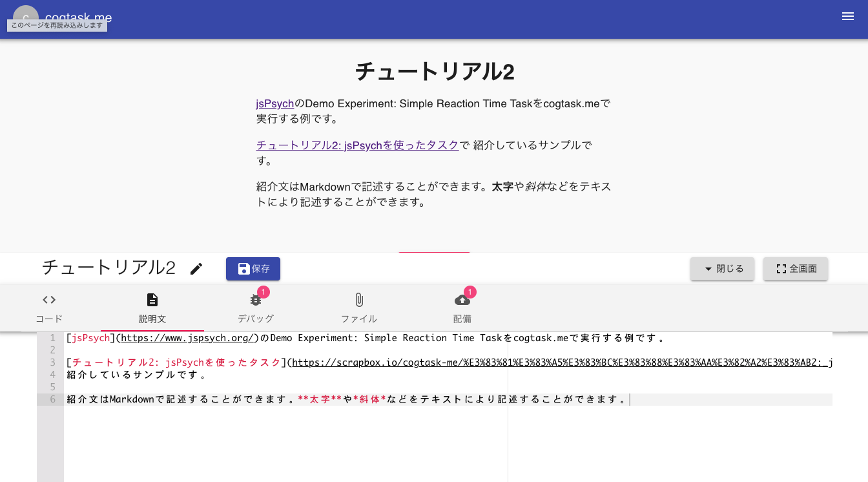The height and width of the screenshot is (482, 868).
Task: Open the 配備 tab with the cloud upload icon
Action: (x=462, y=308)
